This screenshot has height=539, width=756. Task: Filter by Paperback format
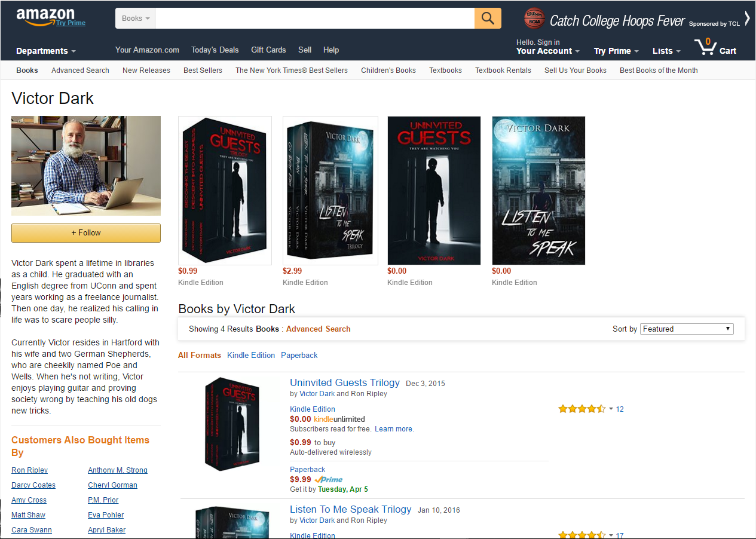tap(299, 356)
